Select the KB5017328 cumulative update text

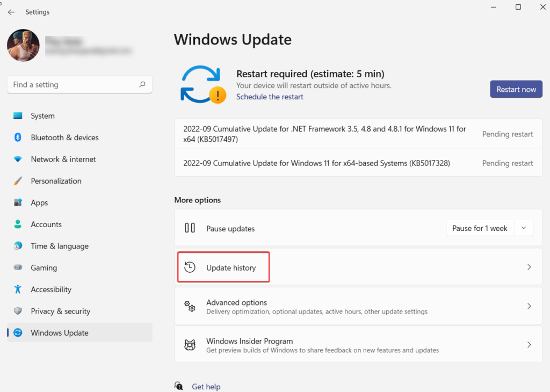(316, 163)
